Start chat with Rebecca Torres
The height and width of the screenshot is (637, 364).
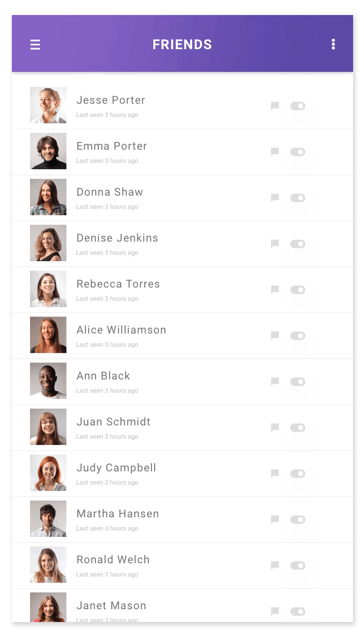(x=275, y=290)
